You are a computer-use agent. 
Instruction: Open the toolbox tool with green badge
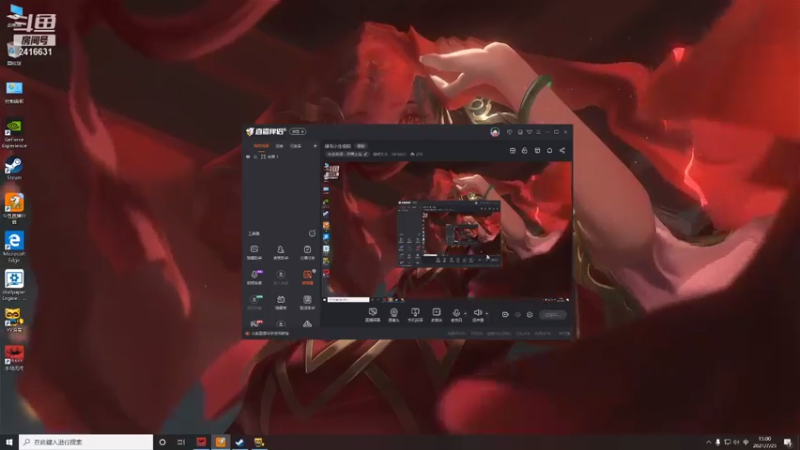tap(255, 302)
